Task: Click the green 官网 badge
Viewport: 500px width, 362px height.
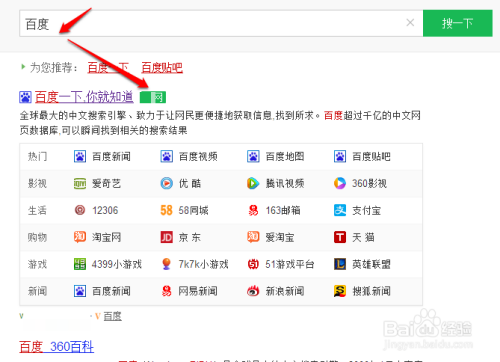Action: [x=153, y=97]
